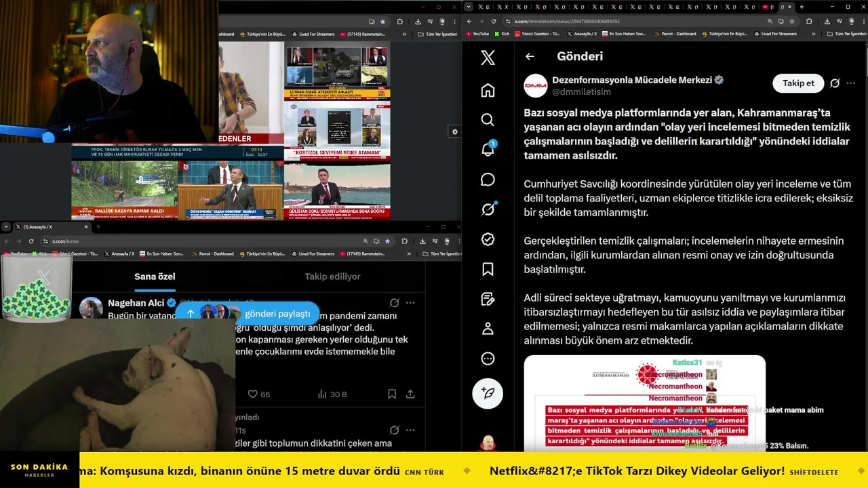This screenshot has width=868, height=488.
Task: Open Tüm Yer İşaretleri folder in right window
Action: click(x=846, y=34)
